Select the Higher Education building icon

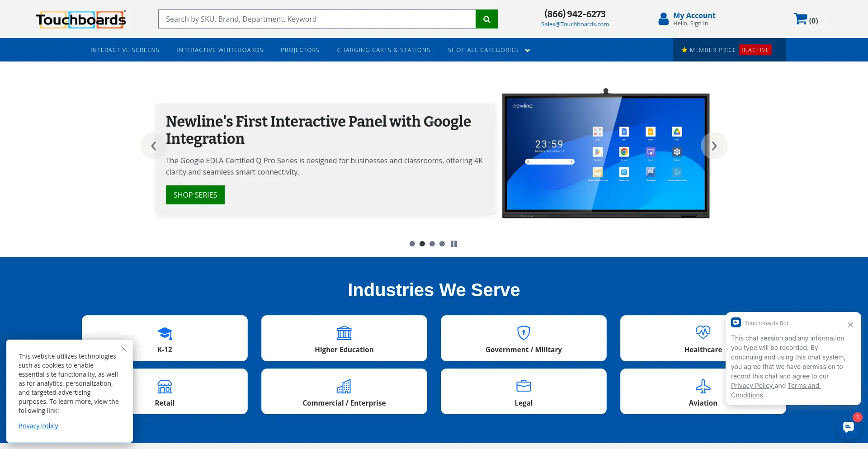(x=344, y=333)
